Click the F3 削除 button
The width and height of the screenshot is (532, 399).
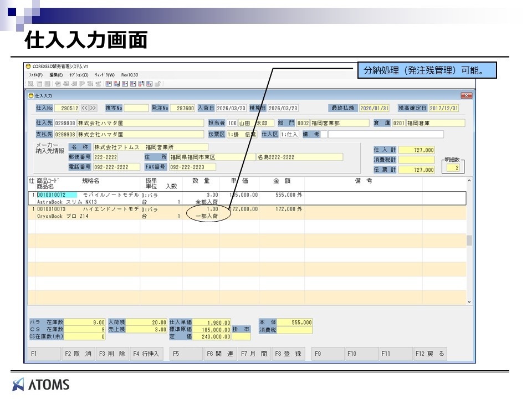(112, 354)
